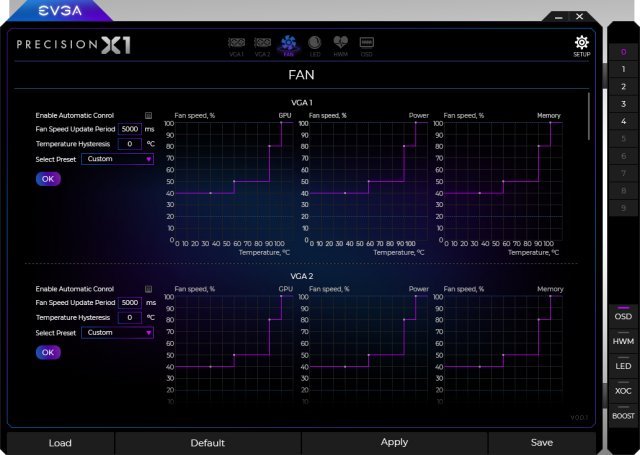The width and height of the screenshot is (640, 455).
Task: Click the VGA 1 section heading
Action: click(x=302, y=102)
